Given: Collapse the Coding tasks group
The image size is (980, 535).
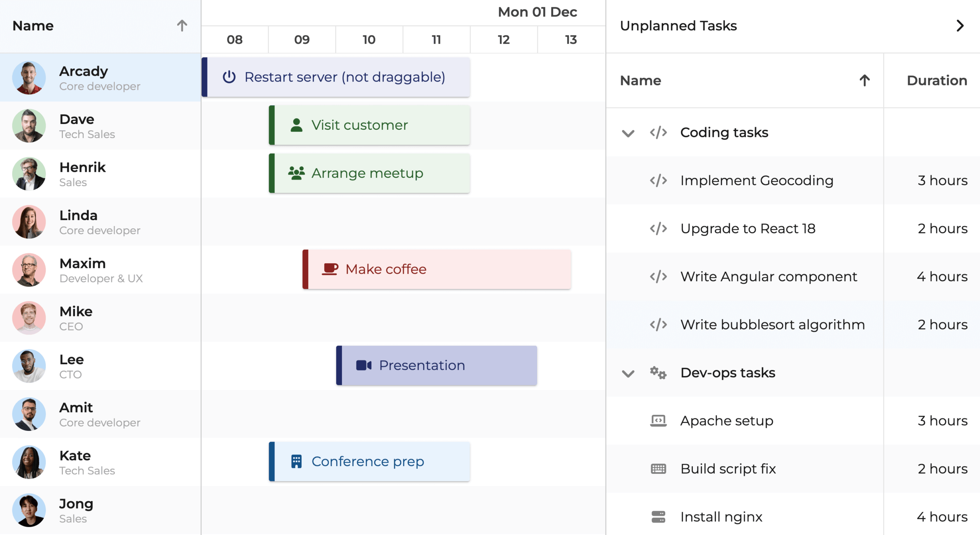Looking at the screenshot, I should 628,133.
